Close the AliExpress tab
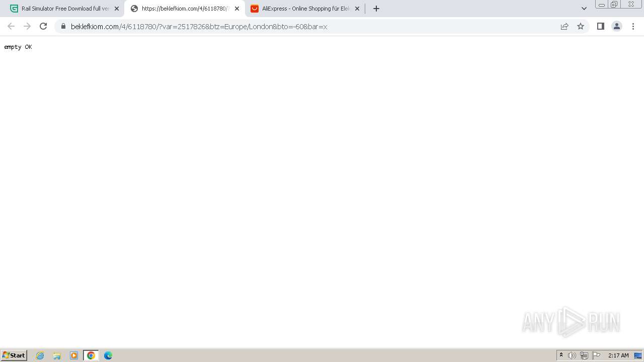The height and width of the screenshot is (362, 644). pos(357,9)
